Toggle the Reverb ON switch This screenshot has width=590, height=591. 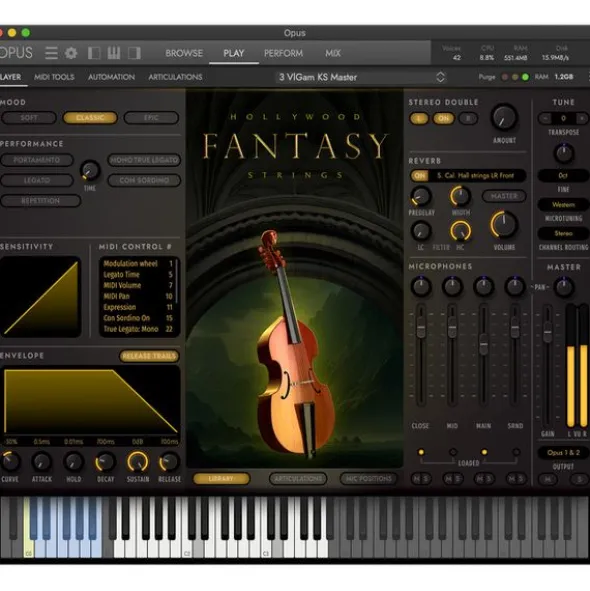419,176
